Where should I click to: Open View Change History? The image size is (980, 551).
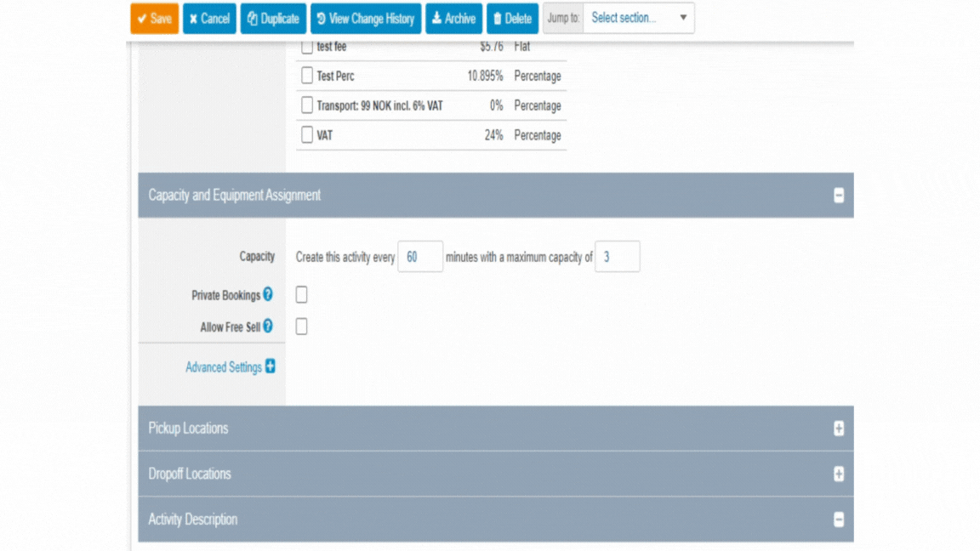(366, 19)
